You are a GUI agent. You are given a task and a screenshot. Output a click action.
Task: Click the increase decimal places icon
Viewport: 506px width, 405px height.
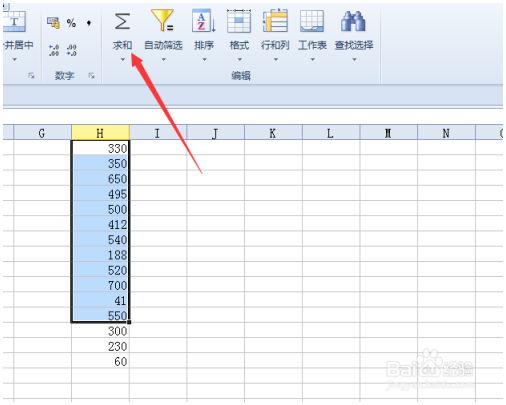(x=54, y=50)
